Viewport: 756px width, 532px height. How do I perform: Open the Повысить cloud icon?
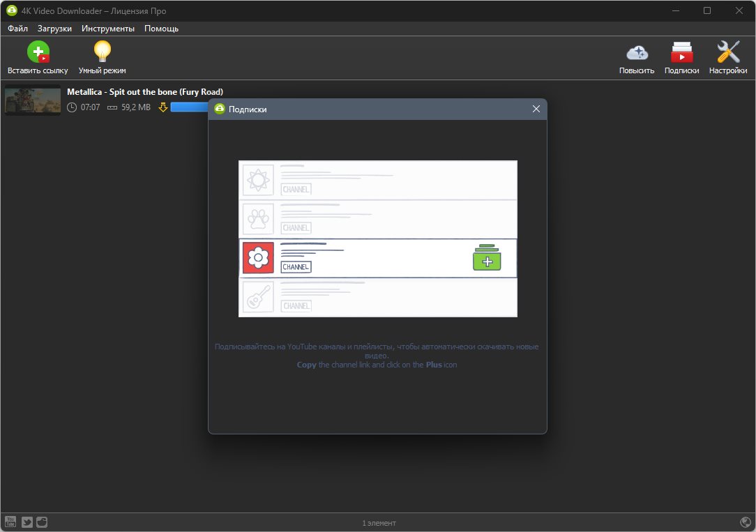[637, 52]
